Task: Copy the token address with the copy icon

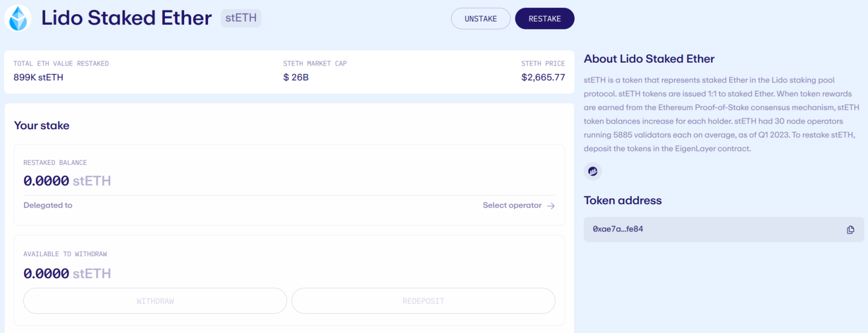Action: click(850, 230)
